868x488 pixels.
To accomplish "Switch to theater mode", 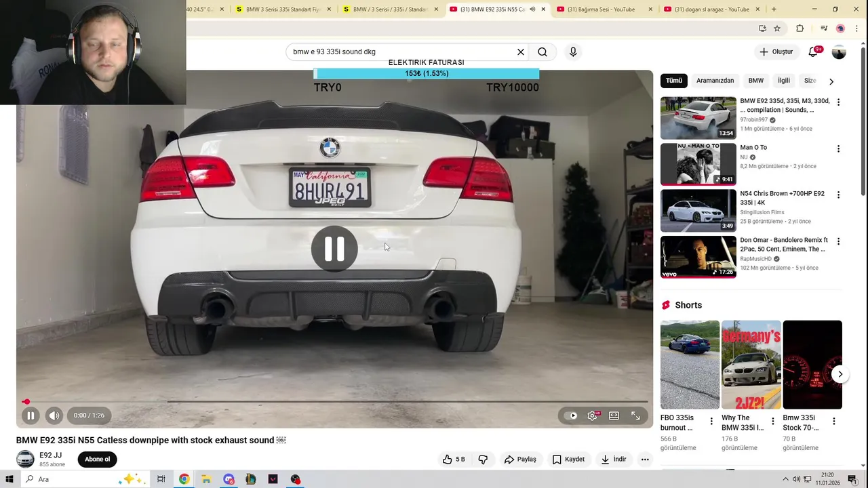I will point(614,415).
